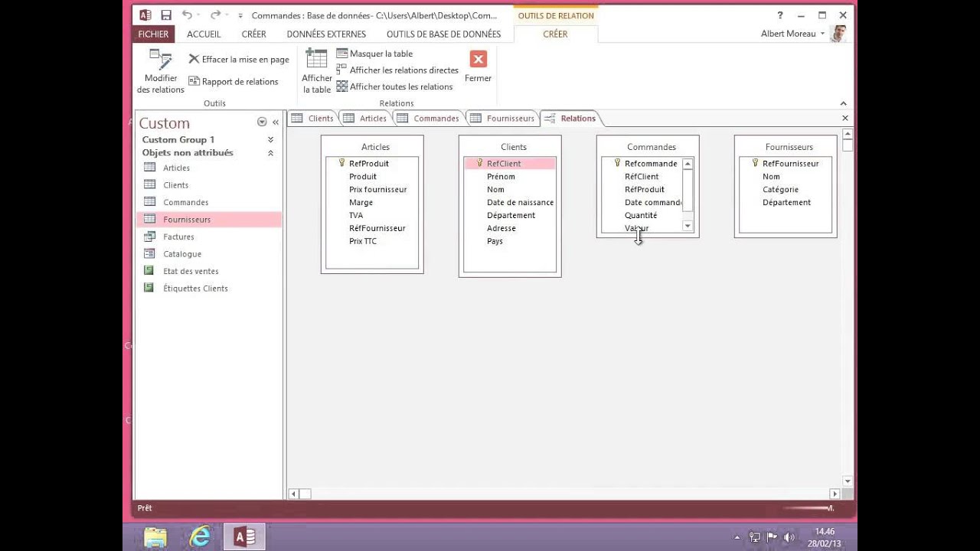Click the Save icon in quick access toolbar
Screen dimensions: 980x551
166,15
